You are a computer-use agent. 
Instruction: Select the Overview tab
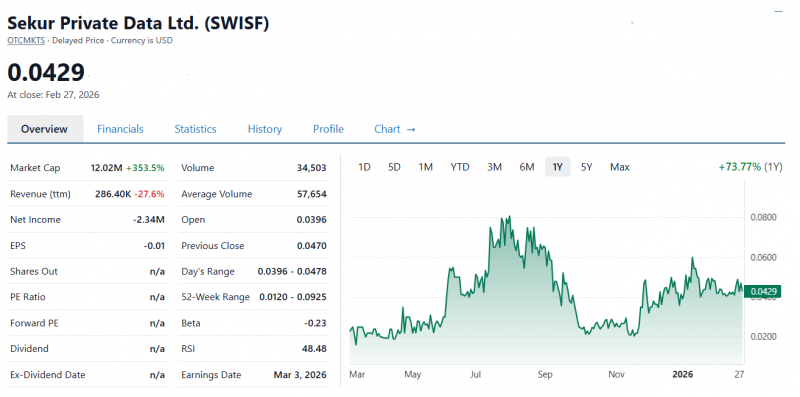click(x=44, y=129)
